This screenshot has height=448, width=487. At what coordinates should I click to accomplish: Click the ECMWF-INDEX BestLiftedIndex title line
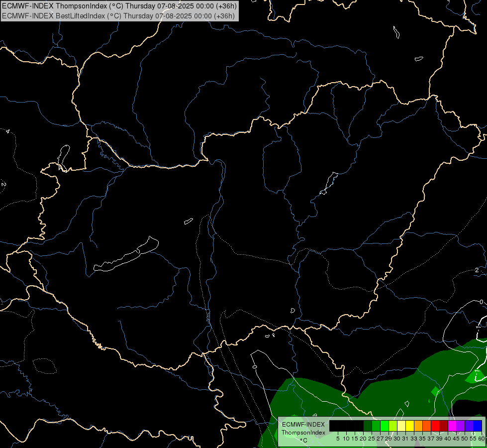118,16
